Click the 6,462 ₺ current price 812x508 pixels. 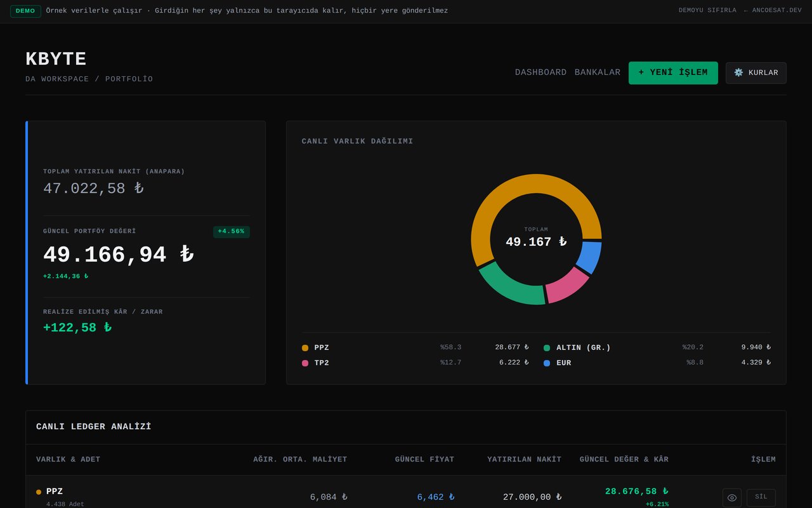click(436, 497)
